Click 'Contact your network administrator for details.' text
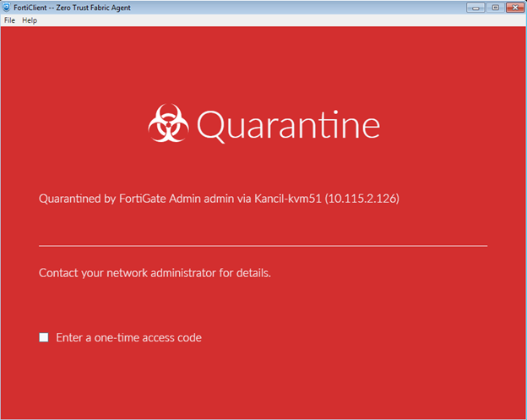This screenshot has height=420, width=527. click(x=155, y=273)
